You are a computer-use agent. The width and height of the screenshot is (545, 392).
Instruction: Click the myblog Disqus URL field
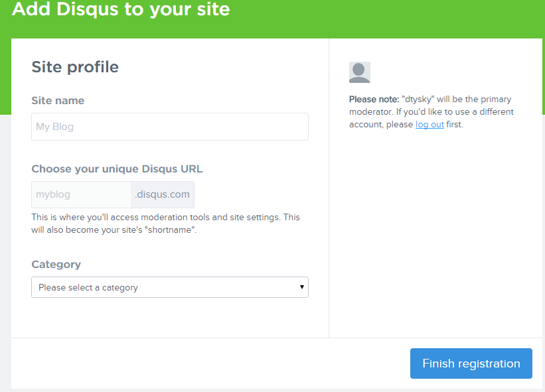click(x=82, y=194)
